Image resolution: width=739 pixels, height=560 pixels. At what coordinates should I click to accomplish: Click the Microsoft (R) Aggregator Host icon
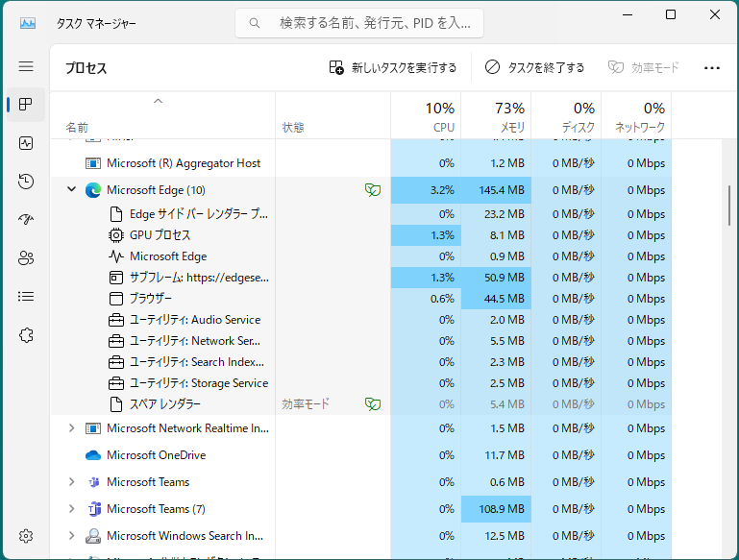click(x=93, y=163)
